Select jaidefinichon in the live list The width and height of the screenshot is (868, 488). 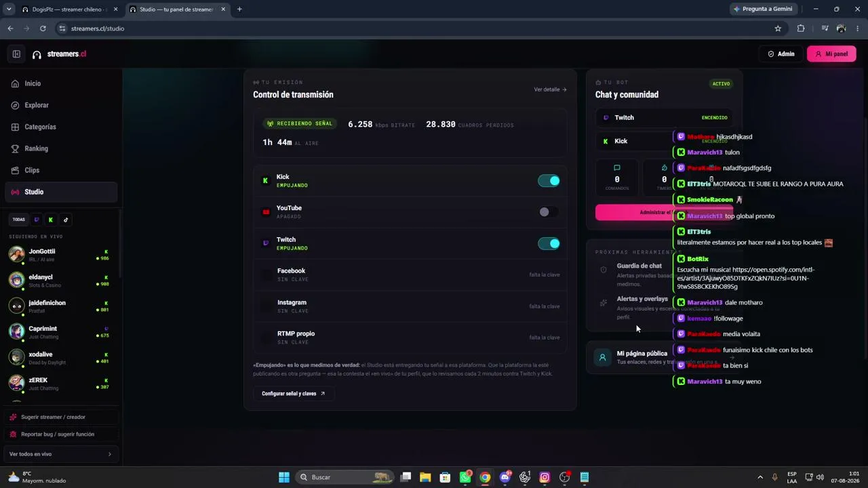(x=61, y=306)
